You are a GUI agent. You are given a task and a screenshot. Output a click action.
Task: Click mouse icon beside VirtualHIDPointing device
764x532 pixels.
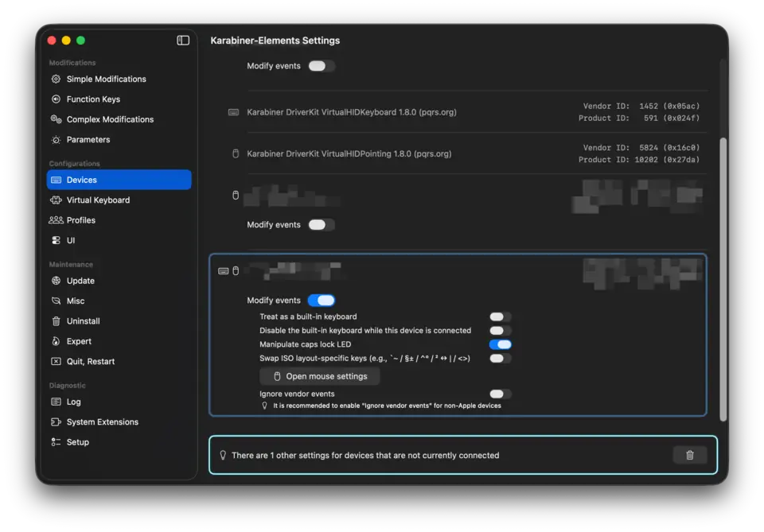[x=236, y=153]
